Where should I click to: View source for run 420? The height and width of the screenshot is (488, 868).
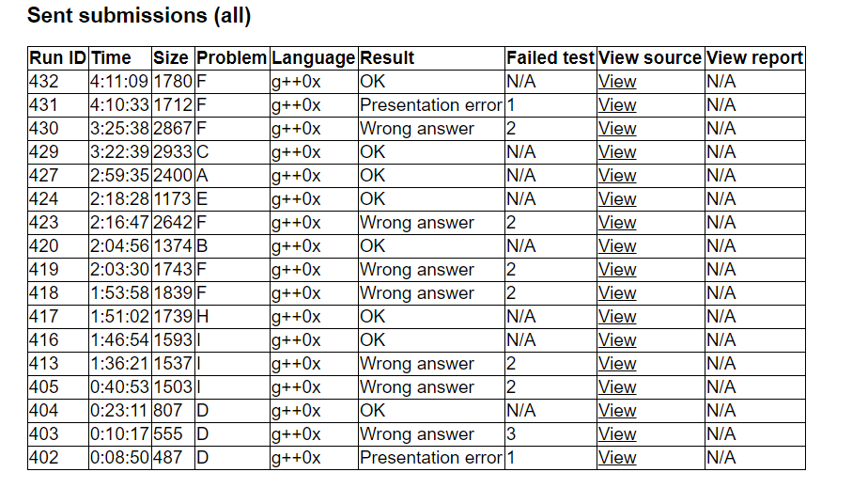[x=617, y=246]
